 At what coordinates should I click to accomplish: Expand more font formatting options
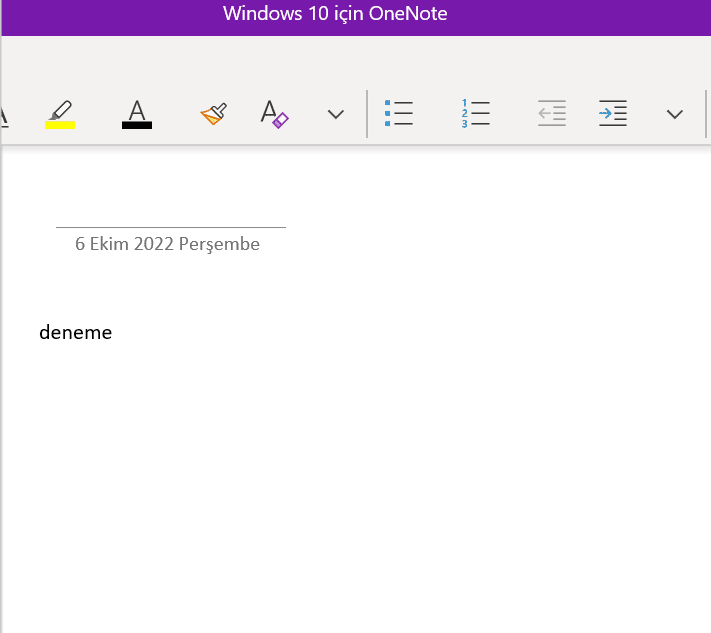pos(336,114)
